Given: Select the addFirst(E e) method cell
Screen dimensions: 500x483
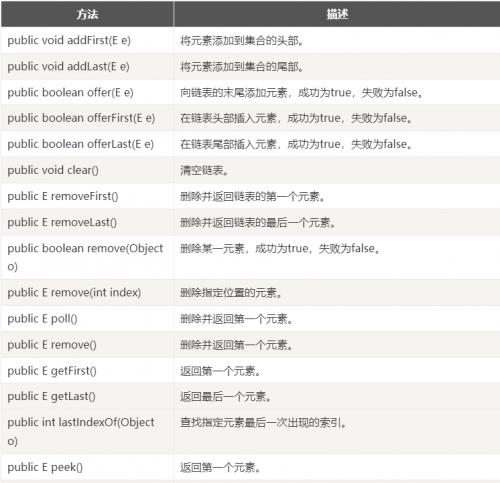Looking at the screenshot, I should coord(87,40).
